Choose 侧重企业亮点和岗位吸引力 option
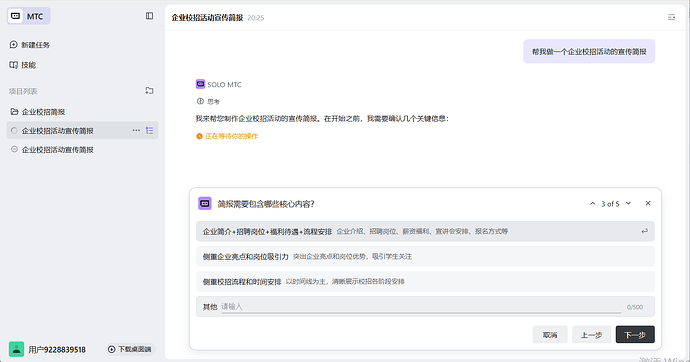Viewport: 690px width, 362px height. (425, 256)
